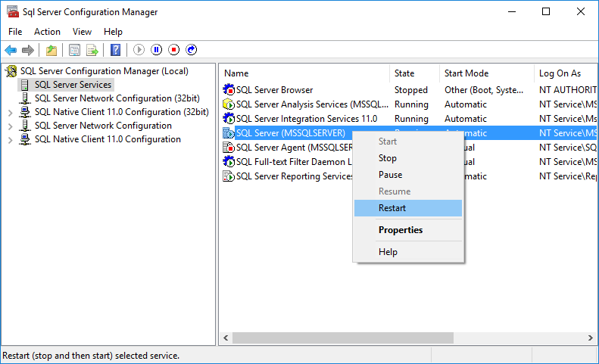Open the File menu
599x364 pixels.
(15, 32)
